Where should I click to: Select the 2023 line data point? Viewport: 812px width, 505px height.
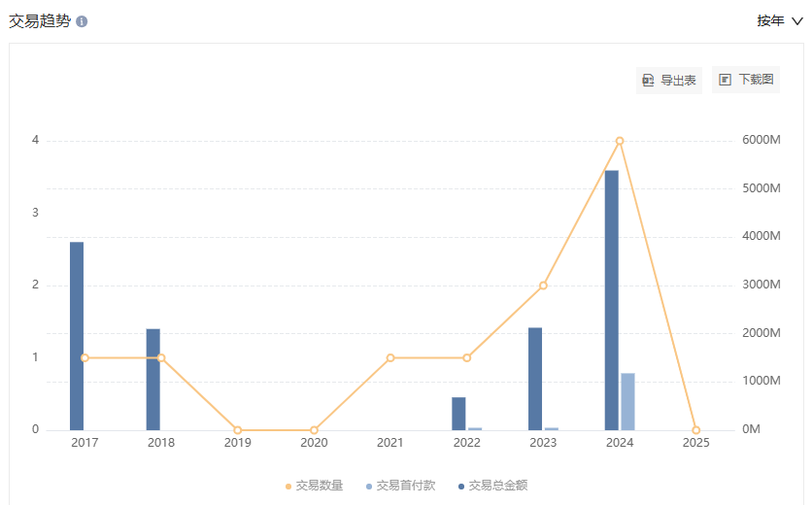pos(543,286)
